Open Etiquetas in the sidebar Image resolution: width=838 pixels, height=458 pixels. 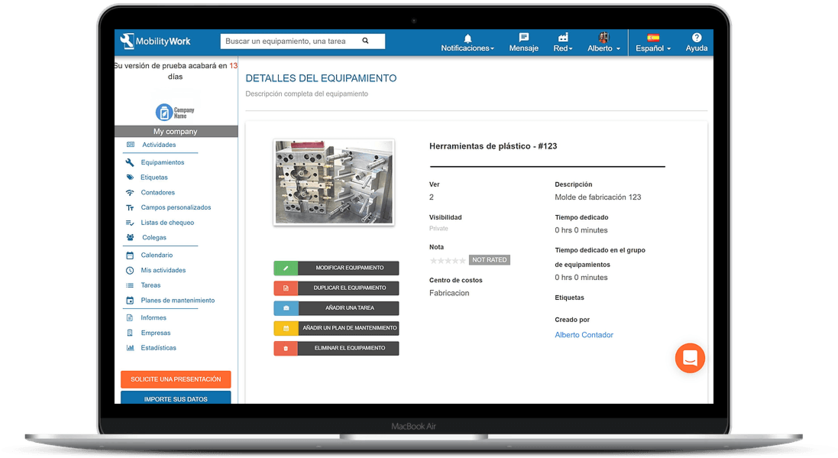[x=154, y=177]
